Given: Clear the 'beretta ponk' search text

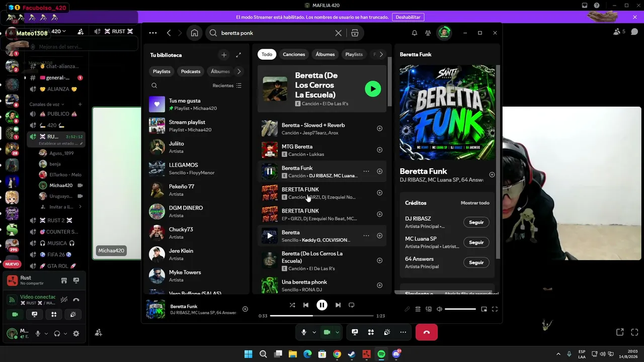Looking at the screenshot, I should click(338, 33).
